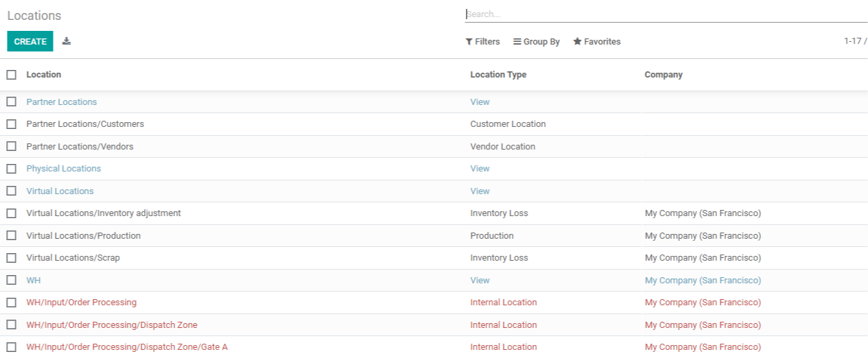868x354 pixels.
Task: Check the Partner Locations/Vendors row checkbox
Action: [12, 146]
